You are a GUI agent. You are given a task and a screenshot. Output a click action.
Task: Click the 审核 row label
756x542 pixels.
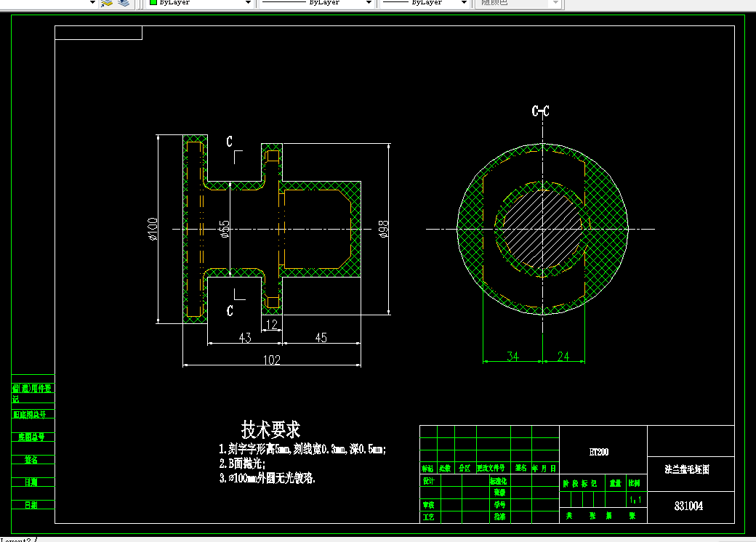click(429, 505)
